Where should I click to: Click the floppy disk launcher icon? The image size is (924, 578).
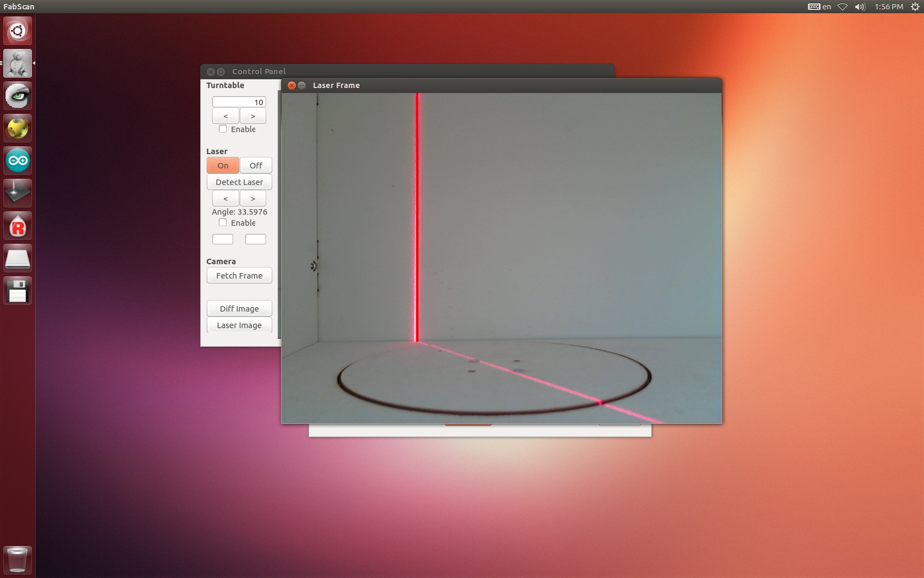click(x=18, y=291)
